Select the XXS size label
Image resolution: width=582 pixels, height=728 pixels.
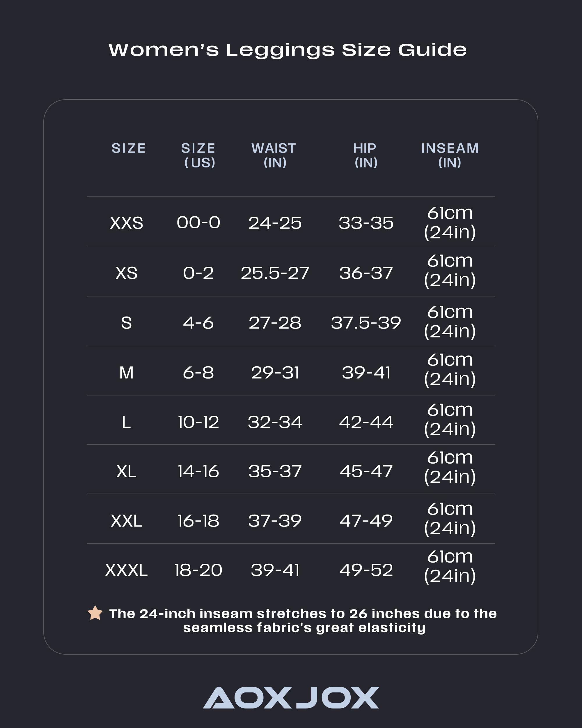pyautogui.click(x=127, y=223)
